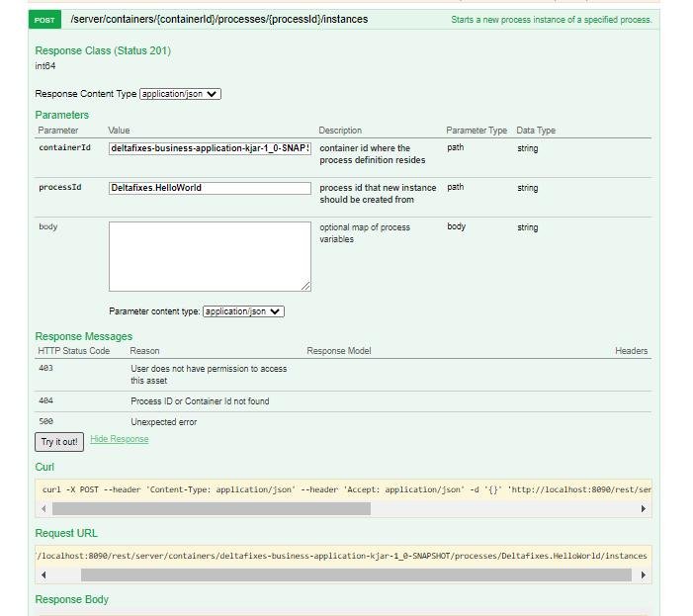Click the endpoint summary 'Starts a new process instance'
The image size is (693, 616).
[551, 20]
